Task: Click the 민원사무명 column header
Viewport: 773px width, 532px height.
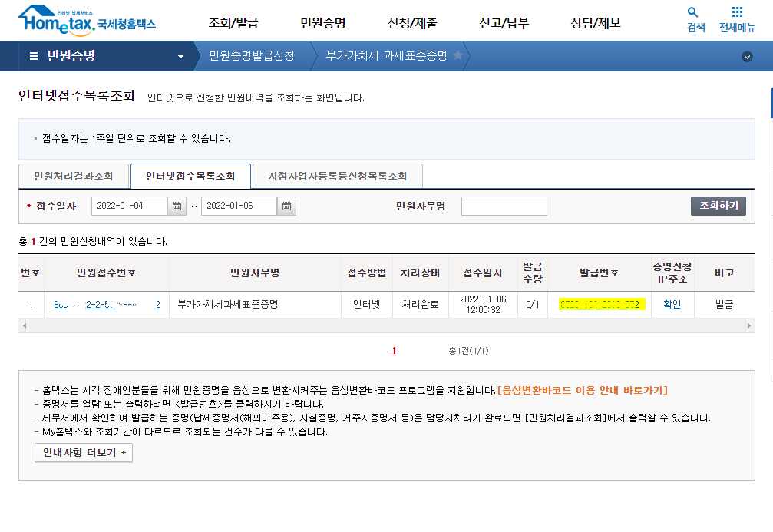Action: [255, 273]
